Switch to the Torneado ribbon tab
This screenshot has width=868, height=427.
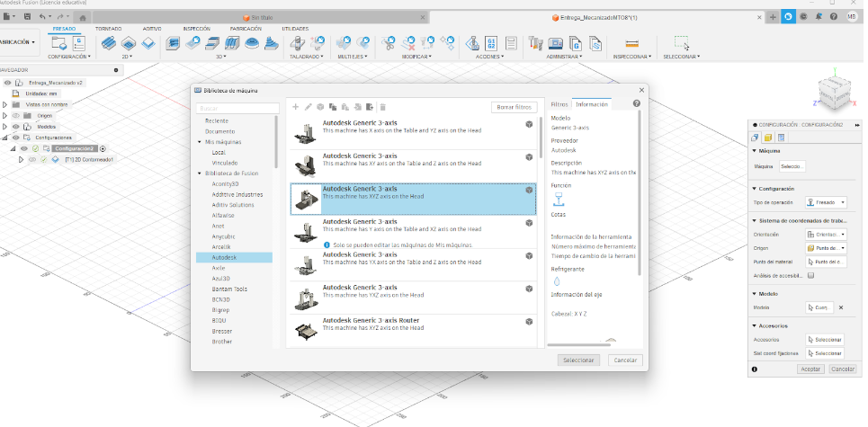click(x=109, y=29)
